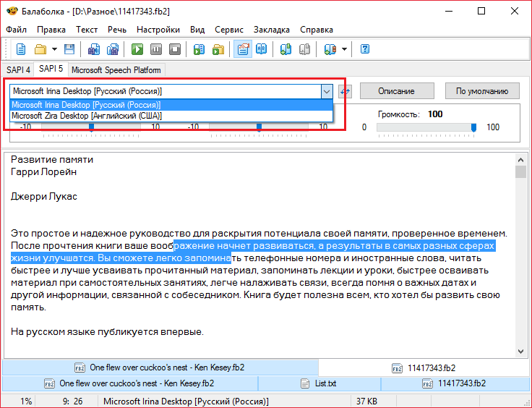Screen dimensions: 532x408
Task: Switch to the List.txt file tab
Action: point(319,383)
